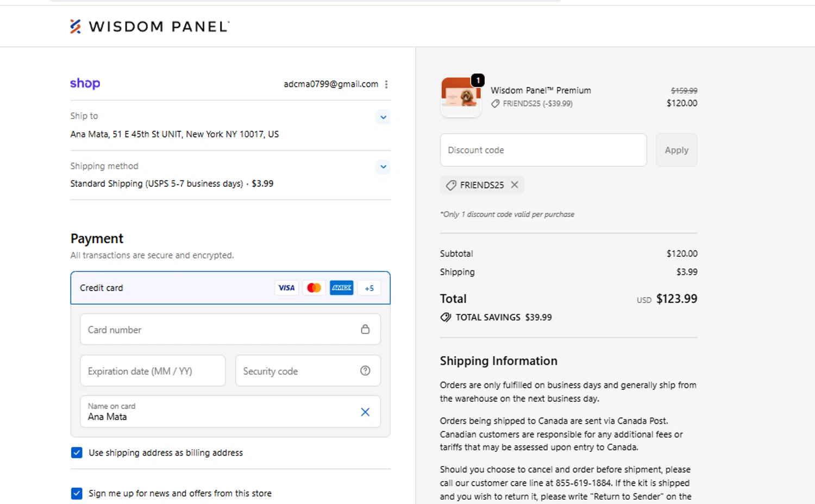Click the Mastercard icon

click(x=314, y=288)
